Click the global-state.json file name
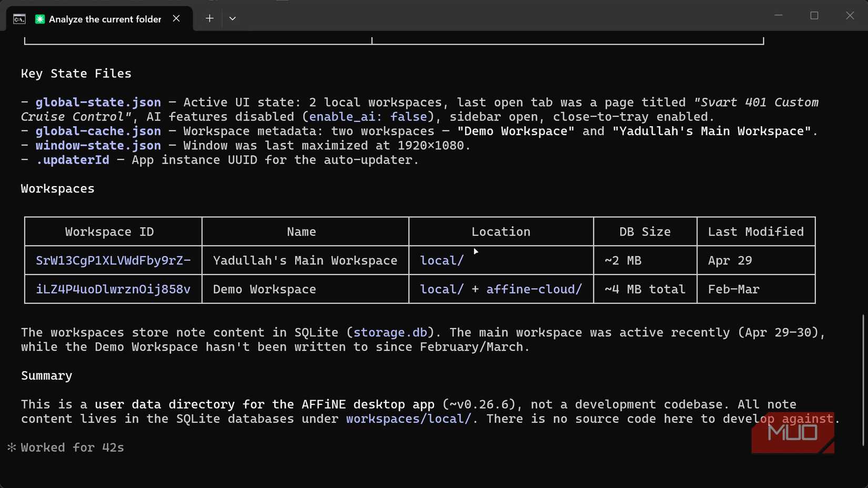The image size is (868, 488). click(98, 103)
